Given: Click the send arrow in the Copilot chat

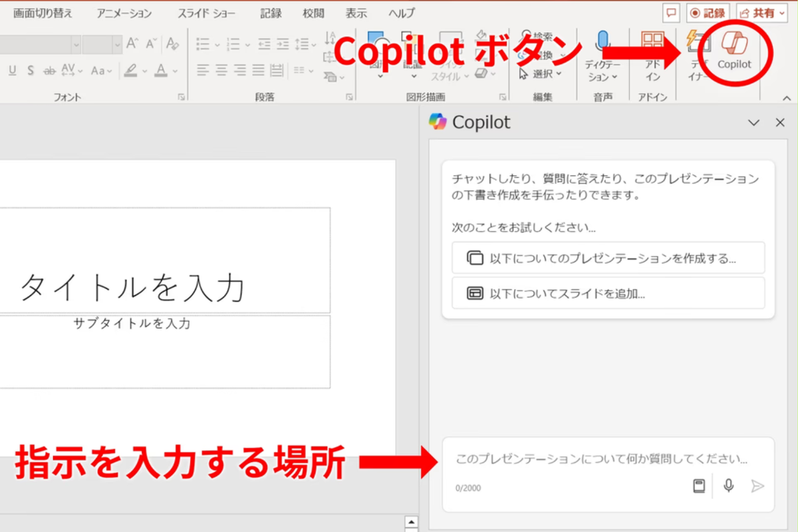Looking at the screenshot, I should point(758,485).
